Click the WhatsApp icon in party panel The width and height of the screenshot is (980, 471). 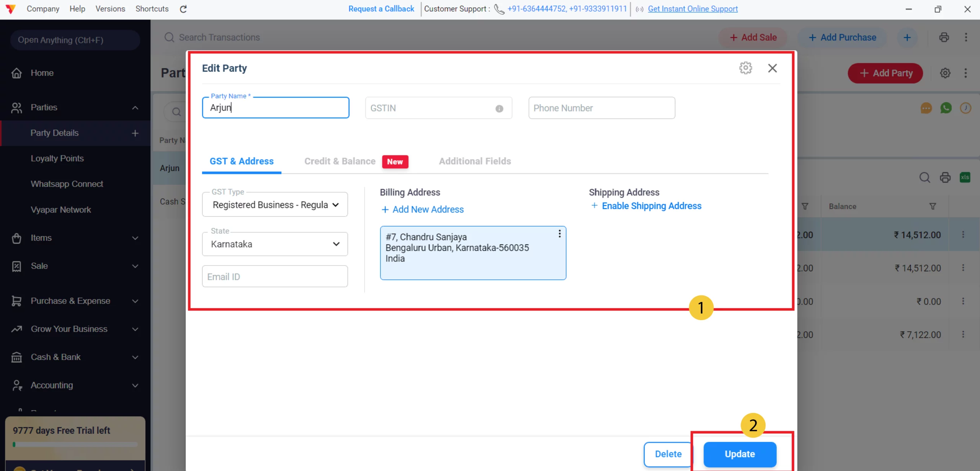(x=946, y=108)
